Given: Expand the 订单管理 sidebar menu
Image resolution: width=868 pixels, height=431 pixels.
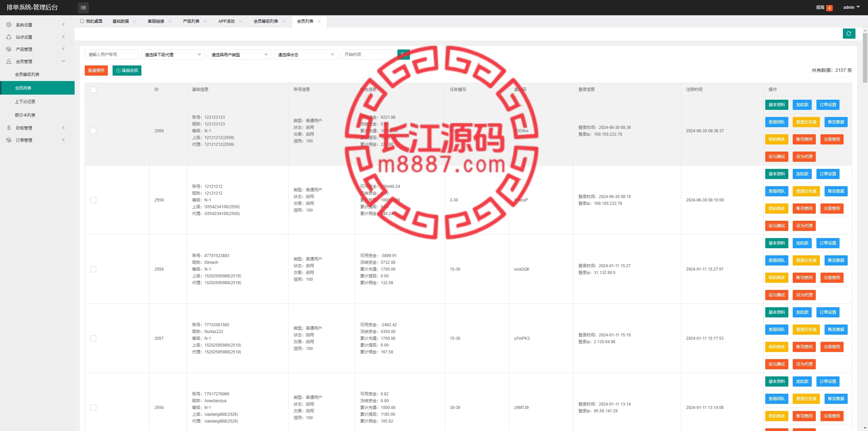Looking at the screenshot, I should (x=37, y=140).
